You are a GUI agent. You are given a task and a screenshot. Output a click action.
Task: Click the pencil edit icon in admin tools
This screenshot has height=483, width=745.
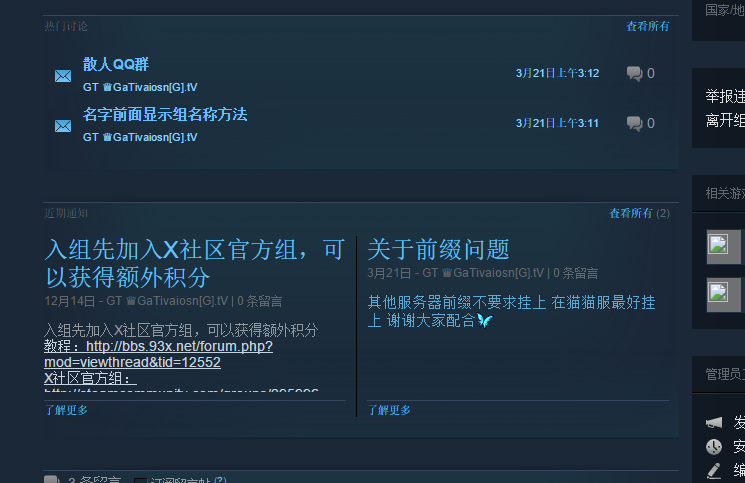(714, 470)
